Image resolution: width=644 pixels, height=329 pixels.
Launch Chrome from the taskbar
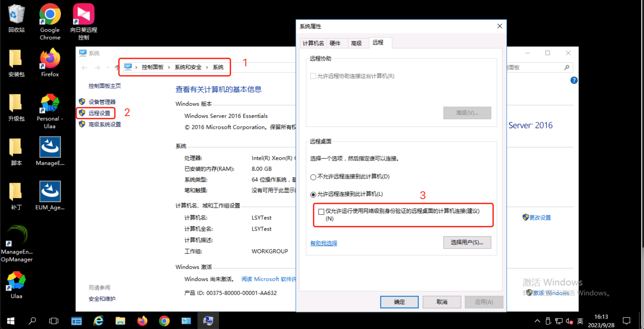pos(164,321)
